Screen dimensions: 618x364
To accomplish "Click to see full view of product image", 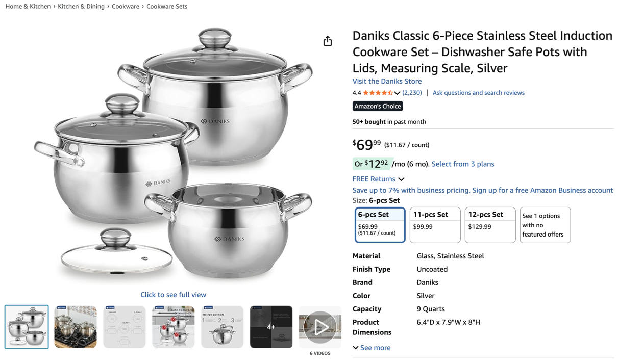I will pos(173,295).
